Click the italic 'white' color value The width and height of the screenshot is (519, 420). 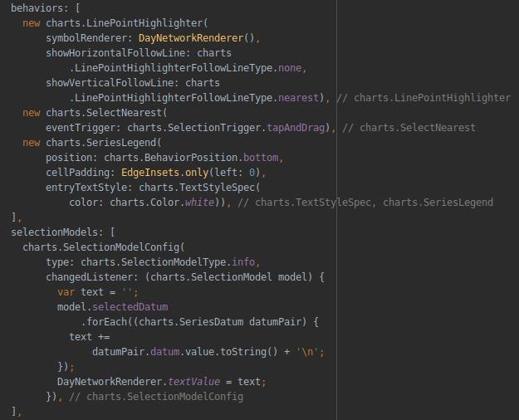click(199, 203)
